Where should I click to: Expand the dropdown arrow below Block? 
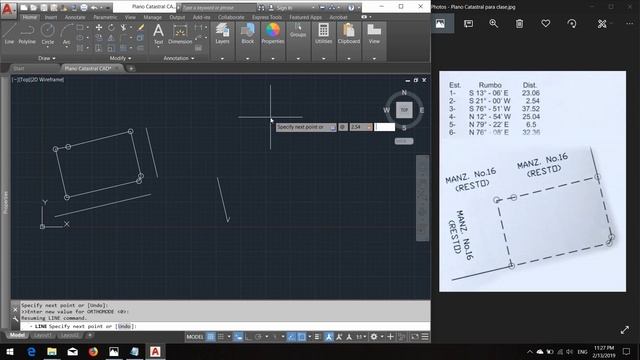coord(247,58)
